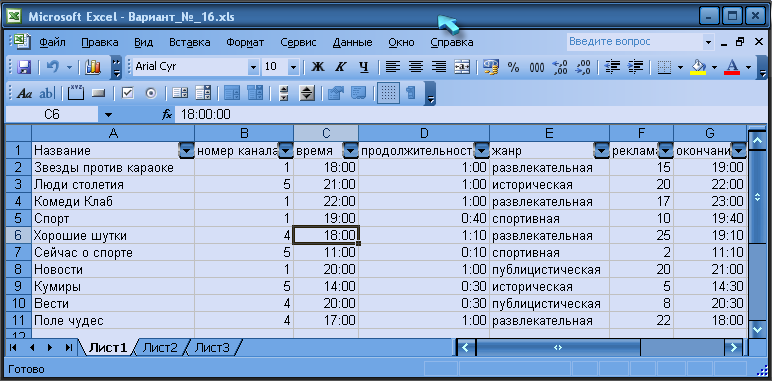Open the Данные menu
Image resolution: width=772 pixels, height=381 pixels.
click(x=353, y=42)
